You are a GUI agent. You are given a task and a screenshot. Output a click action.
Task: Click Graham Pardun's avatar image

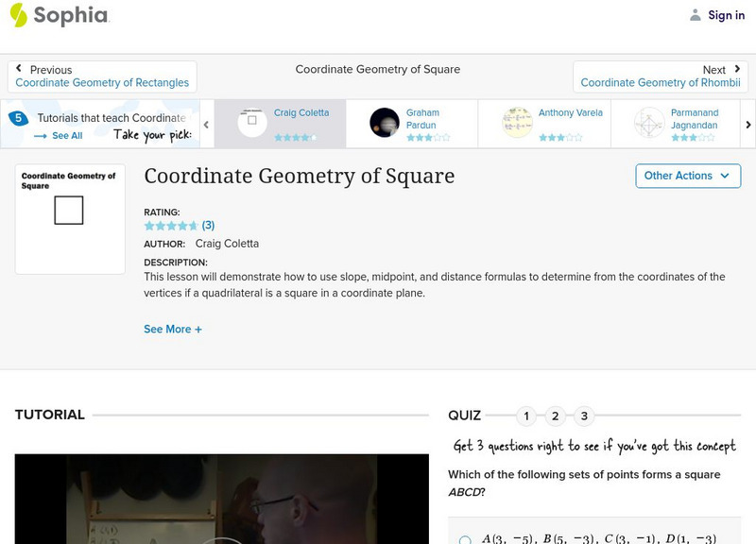tap(385, 122)
